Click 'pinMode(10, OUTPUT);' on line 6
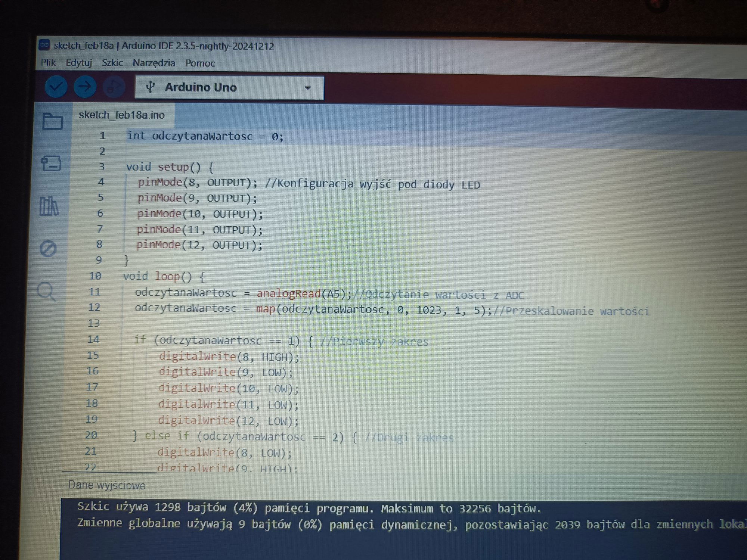The image size is (747, 560). [200, 214]
